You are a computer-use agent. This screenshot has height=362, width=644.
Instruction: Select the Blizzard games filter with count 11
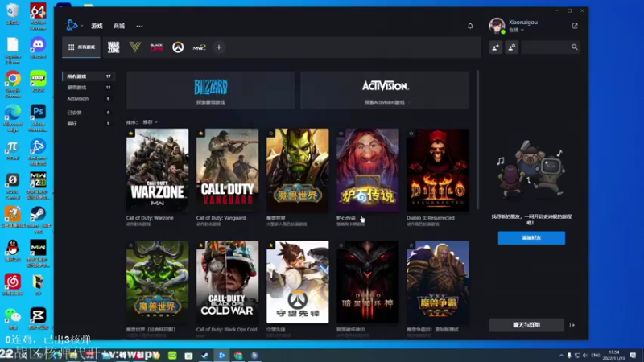(x=89, y=88)
